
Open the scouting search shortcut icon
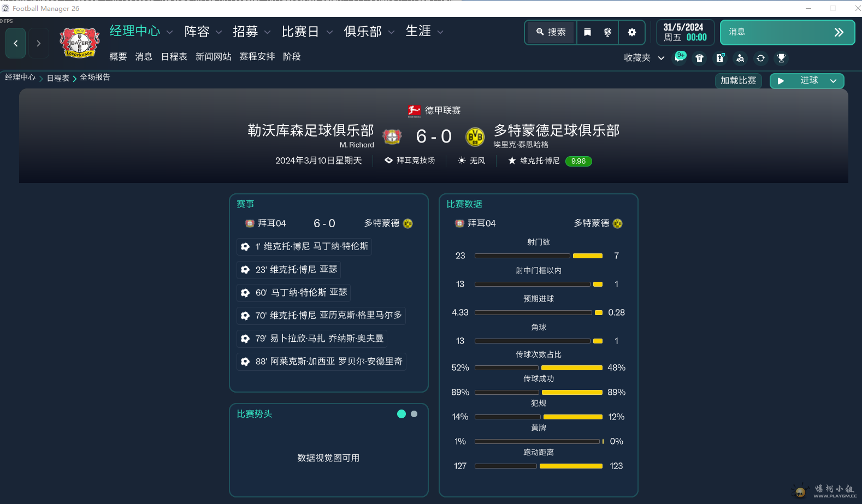click(740, 58)
